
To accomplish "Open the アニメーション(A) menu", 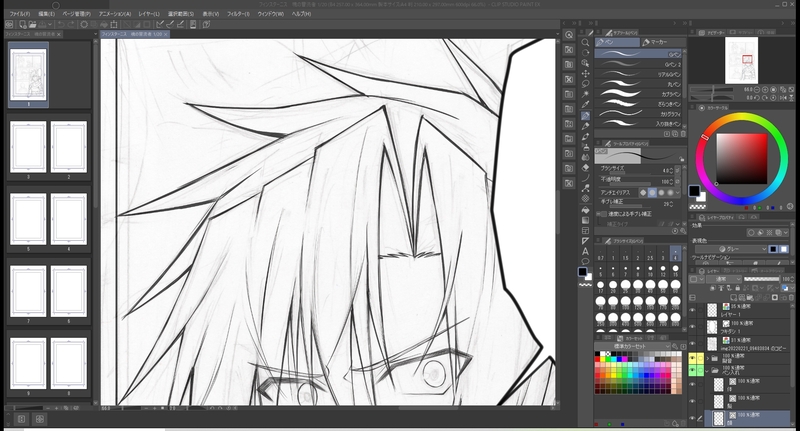I will (x=115, y=14).
